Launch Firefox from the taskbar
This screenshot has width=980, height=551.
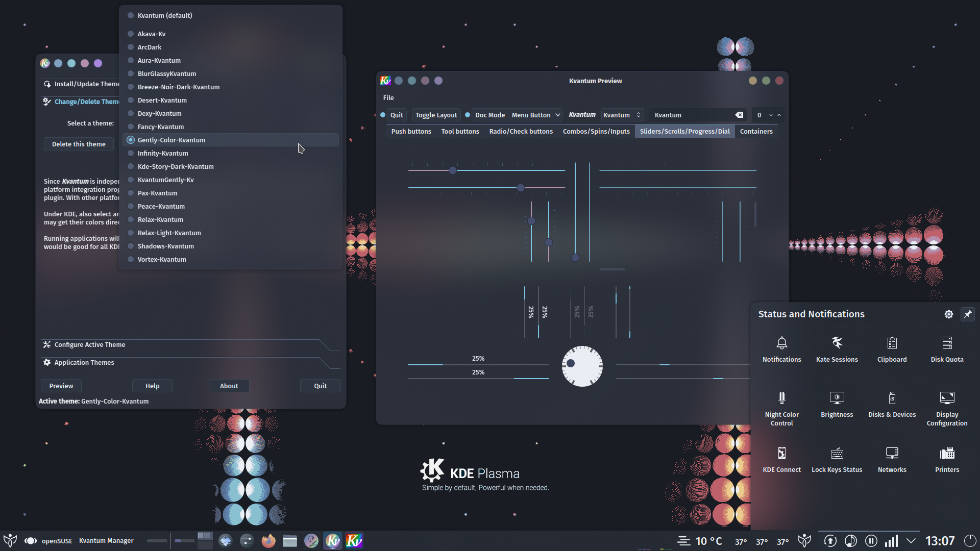(268, 541)
